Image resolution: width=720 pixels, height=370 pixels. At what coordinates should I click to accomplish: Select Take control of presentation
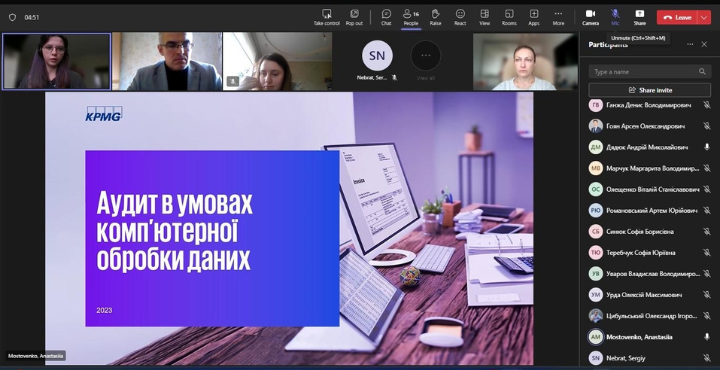pos(326,17)
